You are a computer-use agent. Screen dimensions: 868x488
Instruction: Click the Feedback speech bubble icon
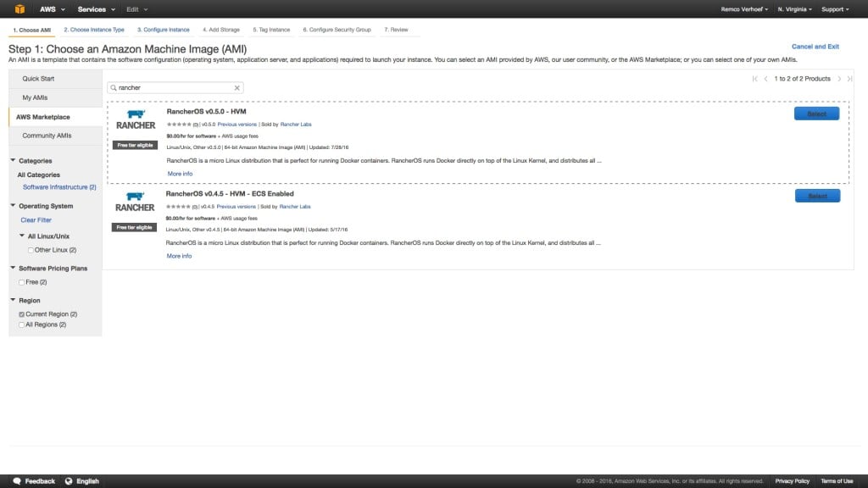click(17, 481)
